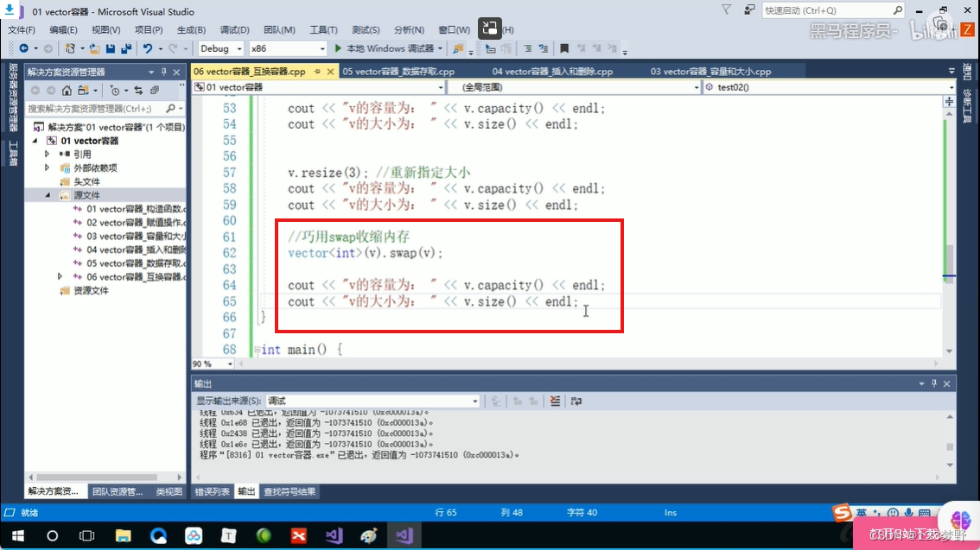Open the 视图(V) menu

tap(105, 30)
